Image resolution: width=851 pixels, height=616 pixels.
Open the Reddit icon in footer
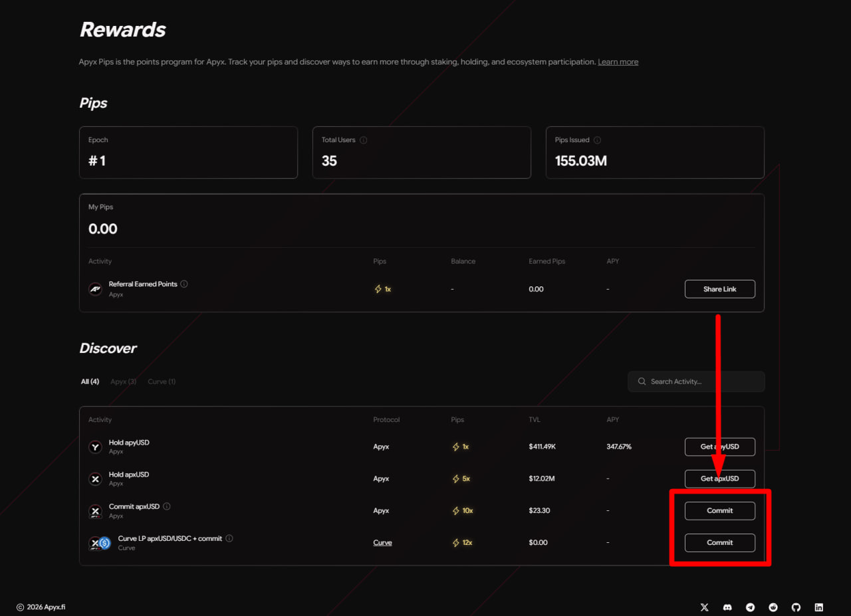click(773, 607)
